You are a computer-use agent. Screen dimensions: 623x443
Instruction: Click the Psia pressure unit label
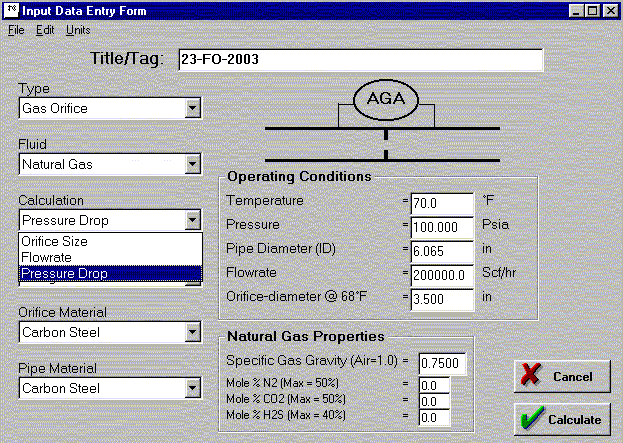click(x=495, y=225)
